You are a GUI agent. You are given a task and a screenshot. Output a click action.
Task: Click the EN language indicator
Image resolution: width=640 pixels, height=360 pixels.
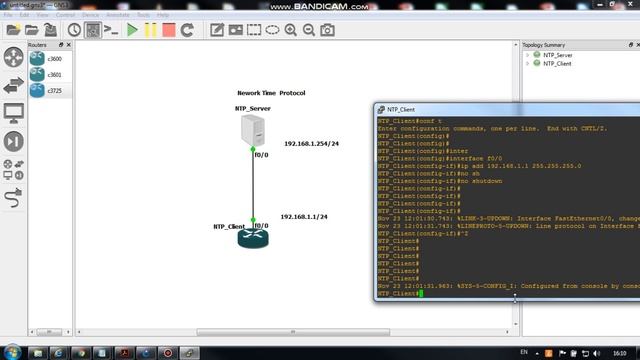tap(524, 352)
